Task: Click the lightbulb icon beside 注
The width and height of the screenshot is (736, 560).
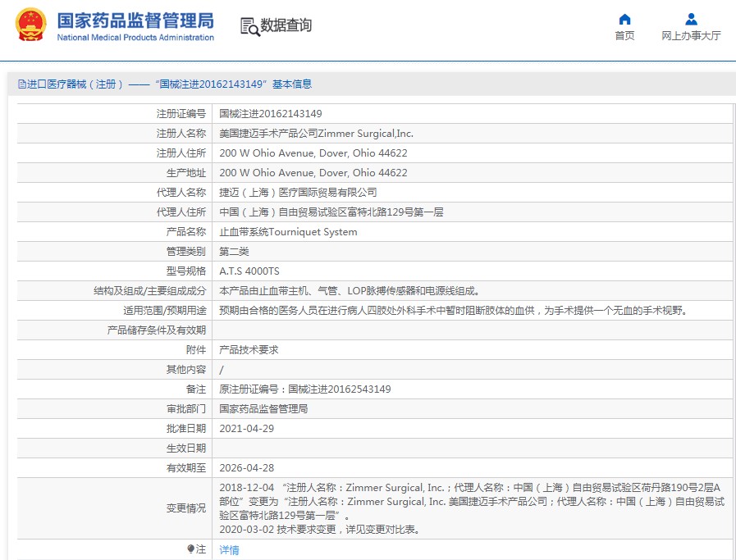Action: point(190,549)
